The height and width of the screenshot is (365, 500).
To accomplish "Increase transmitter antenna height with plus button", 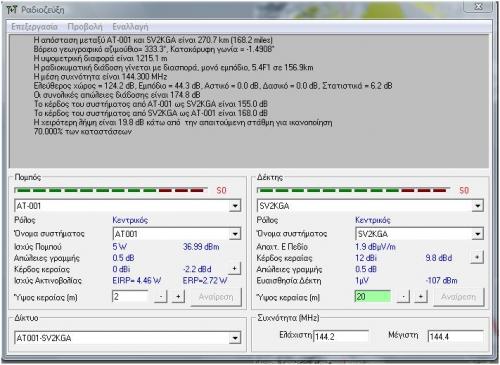I will (x=178, y=296).
